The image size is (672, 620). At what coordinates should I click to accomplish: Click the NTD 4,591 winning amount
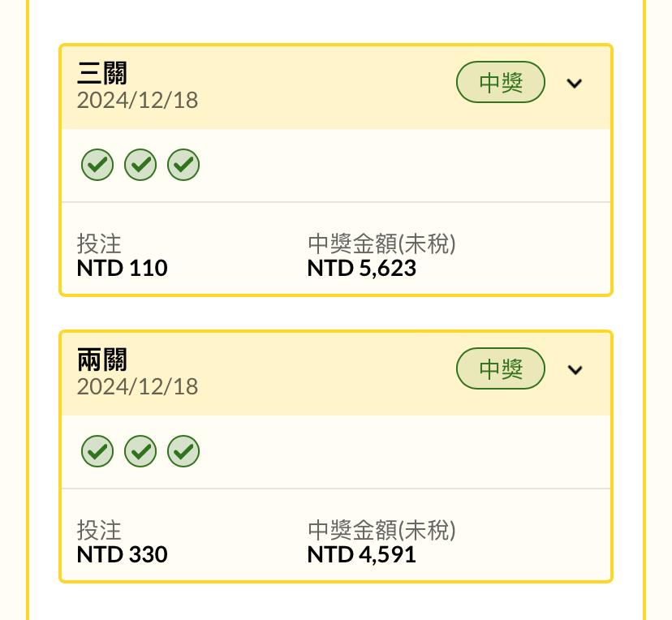[362, 555]
